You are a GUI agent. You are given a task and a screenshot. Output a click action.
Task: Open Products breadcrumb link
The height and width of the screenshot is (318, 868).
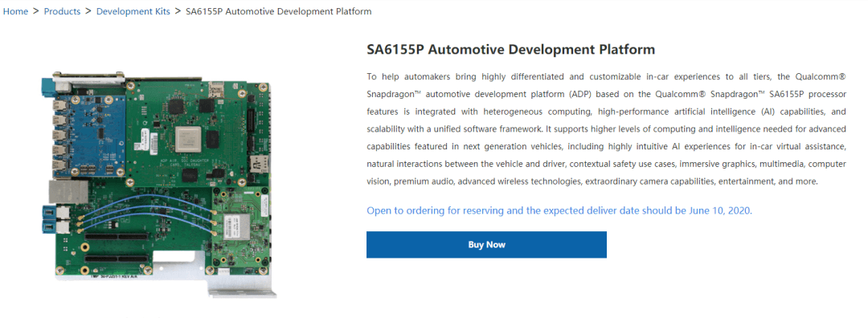point(62,11)
